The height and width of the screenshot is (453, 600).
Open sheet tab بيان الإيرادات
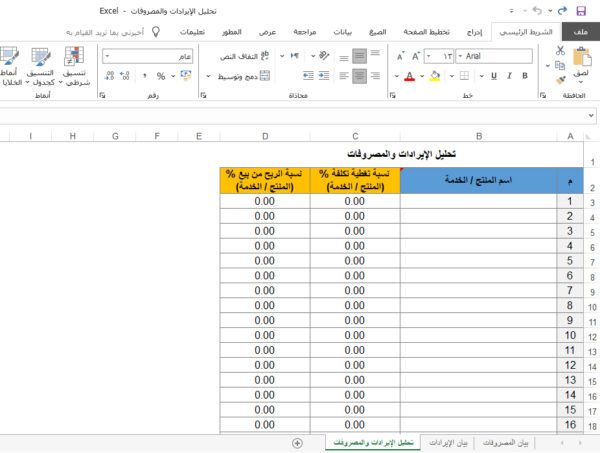448,443
